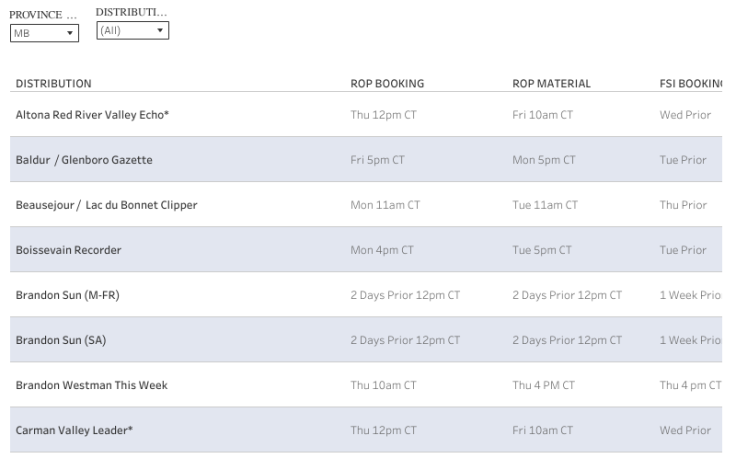Image resolution: width=736 pixels, height=454 pixels.
Task: Click Carman Valley Leader's Wed Prior FSI cell
Action: (x=685, y=430)
